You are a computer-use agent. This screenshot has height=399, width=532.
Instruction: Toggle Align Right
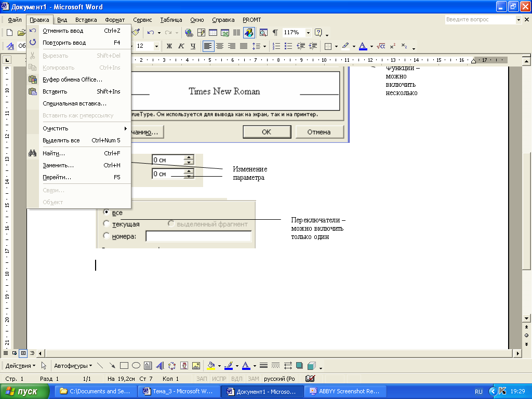pos(232,46)
